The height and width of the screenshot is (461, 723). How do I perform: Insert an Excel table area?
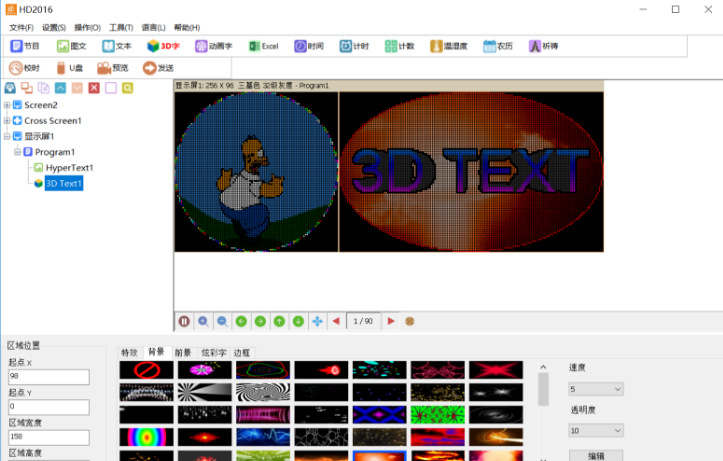tap(264, 46)
